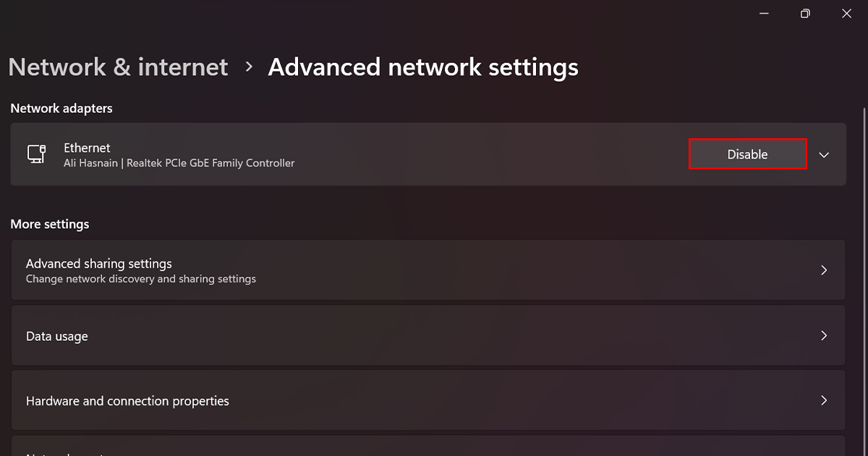Click the Advanced sharing settings arrow icon

tap(824, 269)
